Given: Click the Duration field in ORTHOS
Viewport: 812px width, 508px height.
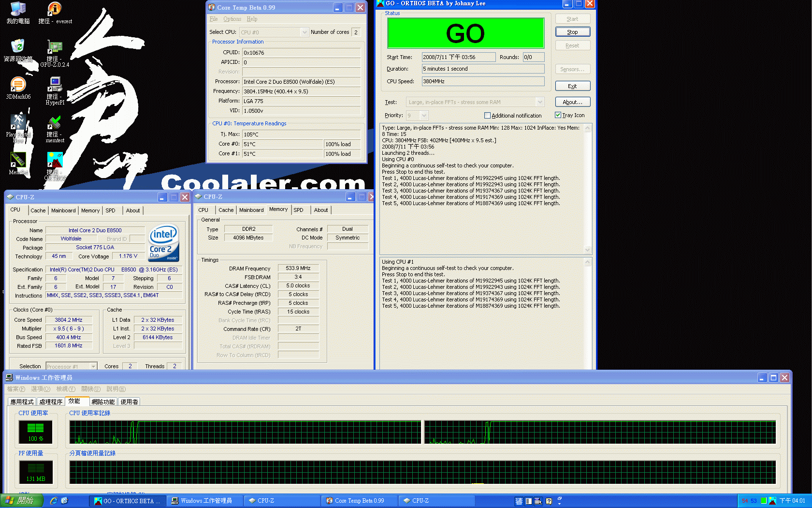Looking at the screenshot, I should [x=483, y=69].
